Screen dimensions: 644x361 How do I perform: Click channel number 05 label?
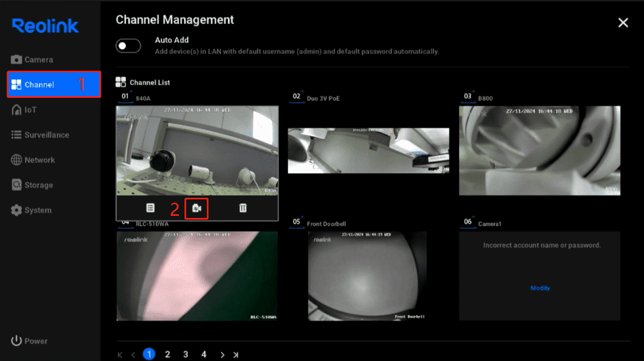point(297,222)
